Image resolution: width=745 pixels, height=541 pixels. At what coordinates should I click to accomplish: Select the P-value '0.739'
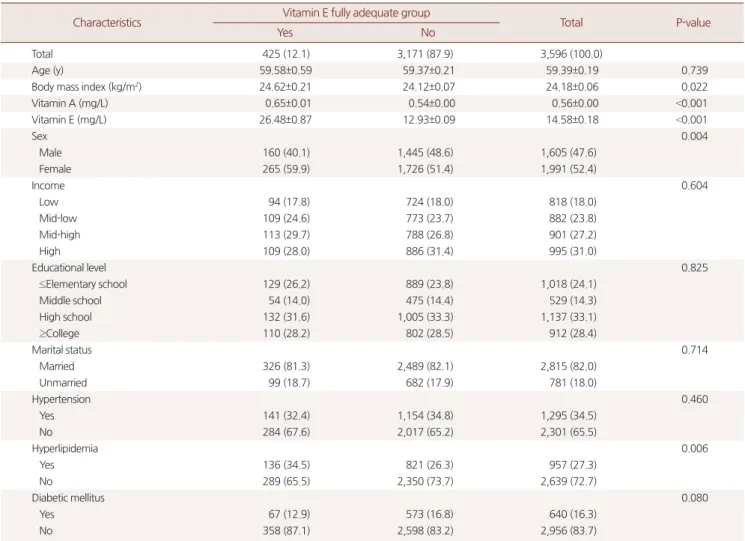(695, 70)
